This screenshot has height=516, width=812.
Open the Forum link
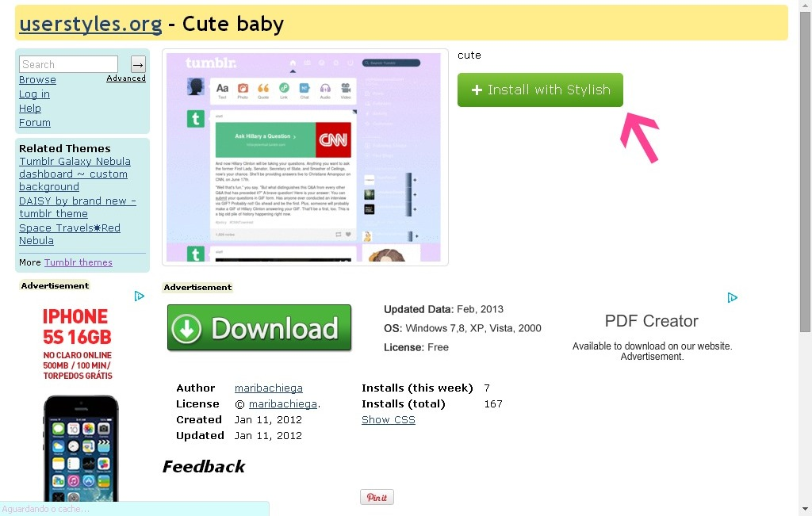coord(35,123)
